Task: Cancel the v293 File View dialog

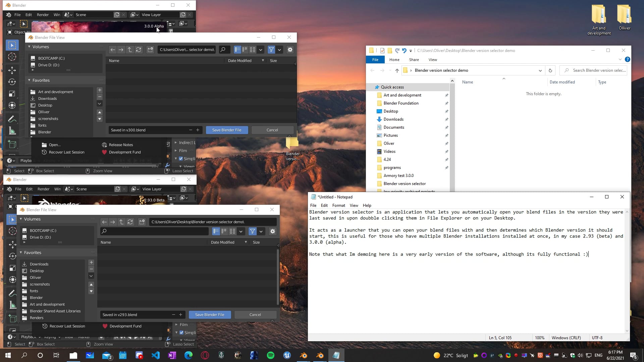Action: click(255, 315)
